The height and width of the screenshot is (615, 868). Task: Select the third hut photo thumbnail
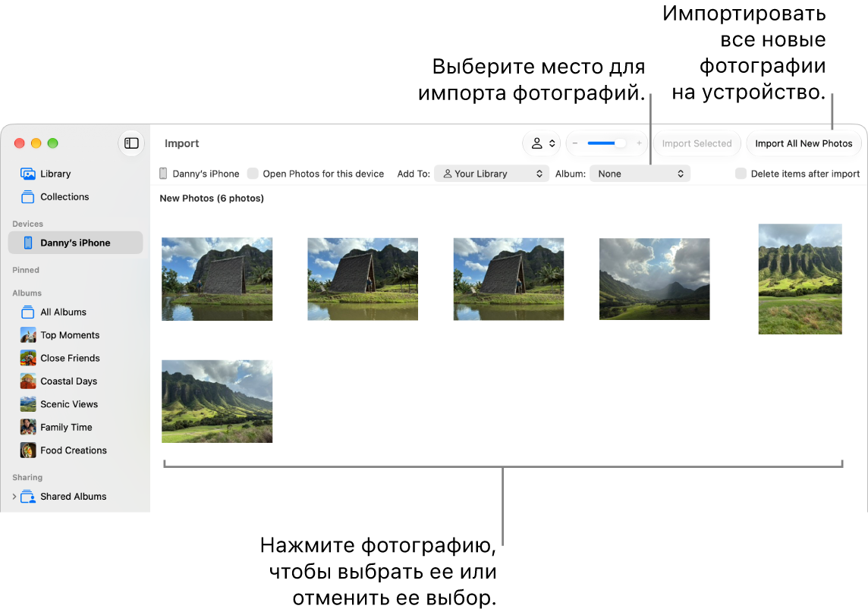click(508, 279)
